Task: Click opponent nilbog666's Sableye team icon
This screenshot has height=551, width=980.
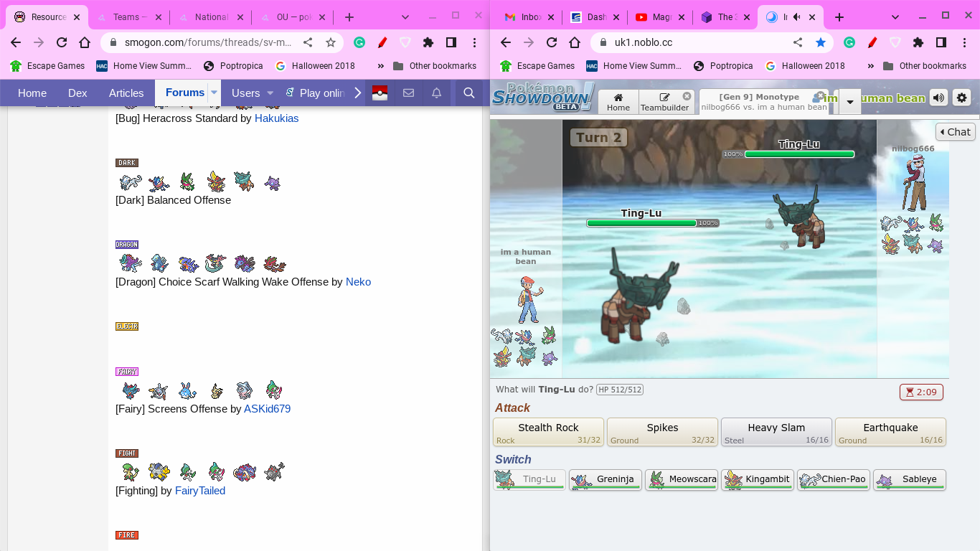Action: coord(935,245)
